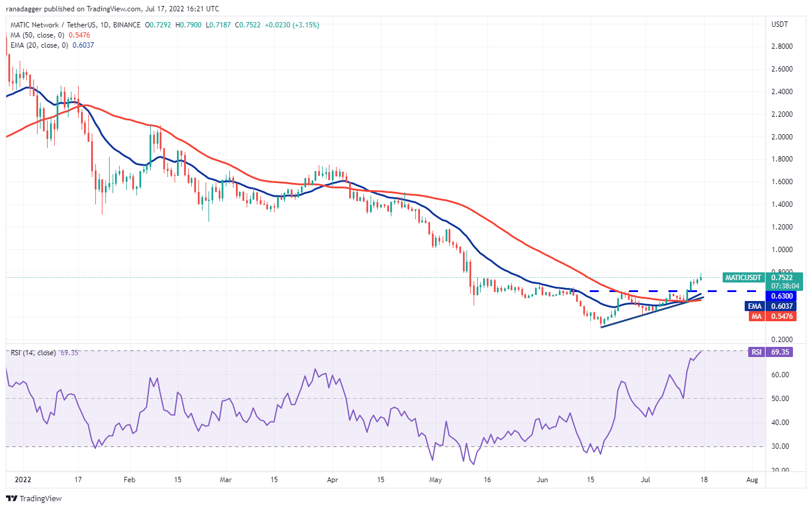Click the purple RSI value tag
812x509 pixels.
tap(756, 352)
